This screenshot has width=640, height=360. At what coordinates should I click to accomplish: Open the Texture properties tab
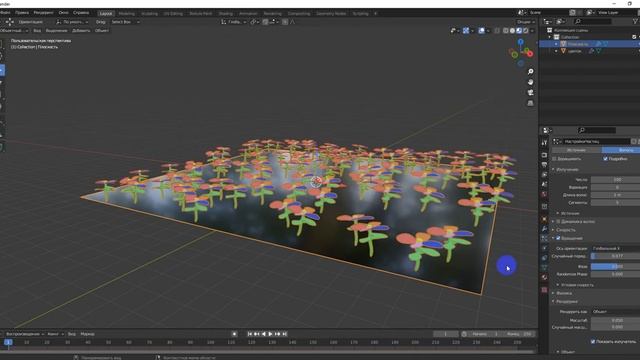(544, 290)
